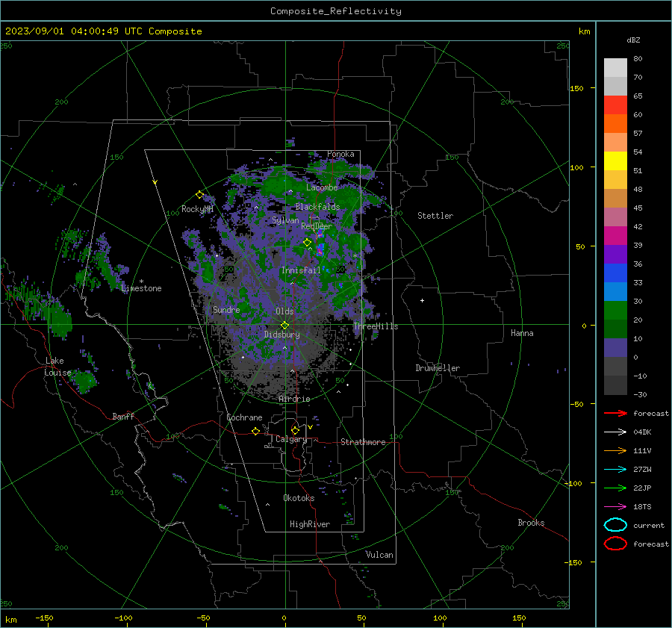
Task: Click the Sundre city label
Action: [226, 310]
